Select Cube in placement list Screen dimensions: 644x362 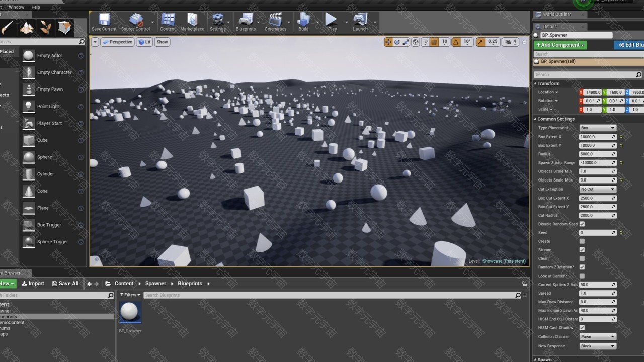(x=52, y=140)
